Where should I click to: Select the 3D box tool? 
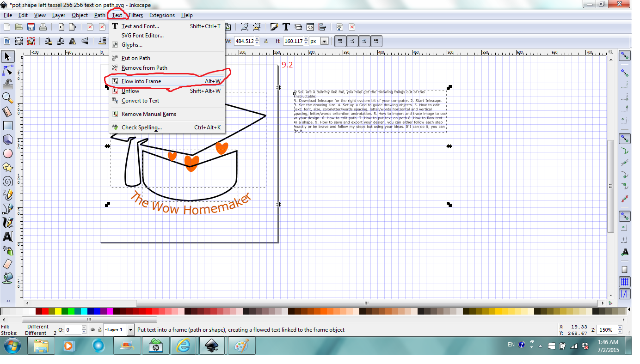pyautogui.click(x=8, y=139)
